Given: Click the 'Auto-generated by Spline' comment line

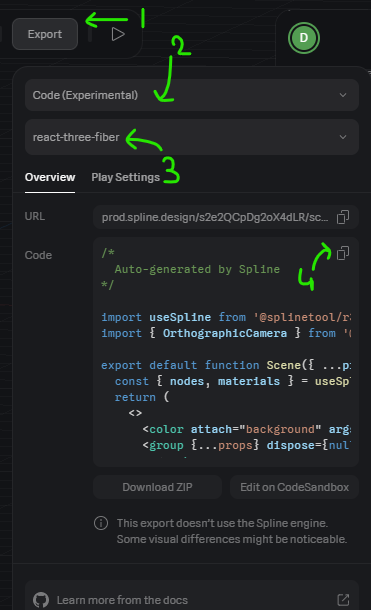Looking at the screenshot, I should point(197,269).
